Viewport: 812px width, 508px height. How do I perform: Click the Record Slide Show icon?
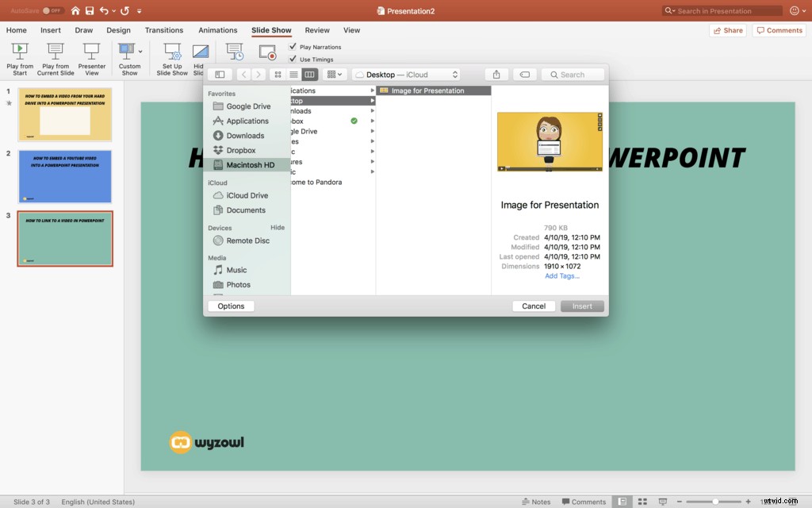[x=266, y=50]
